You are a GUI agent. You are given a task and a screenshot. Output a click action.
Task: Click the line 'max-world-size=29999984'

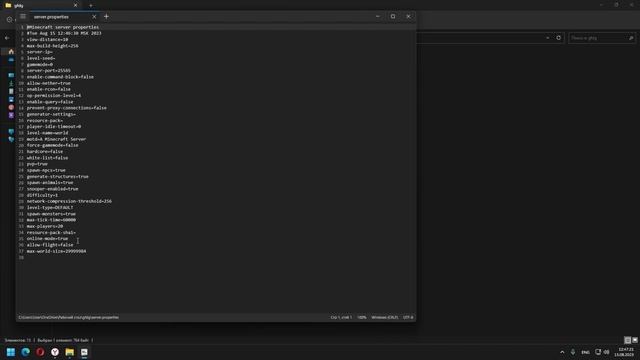pyautogui.click(x=56, y=251)
